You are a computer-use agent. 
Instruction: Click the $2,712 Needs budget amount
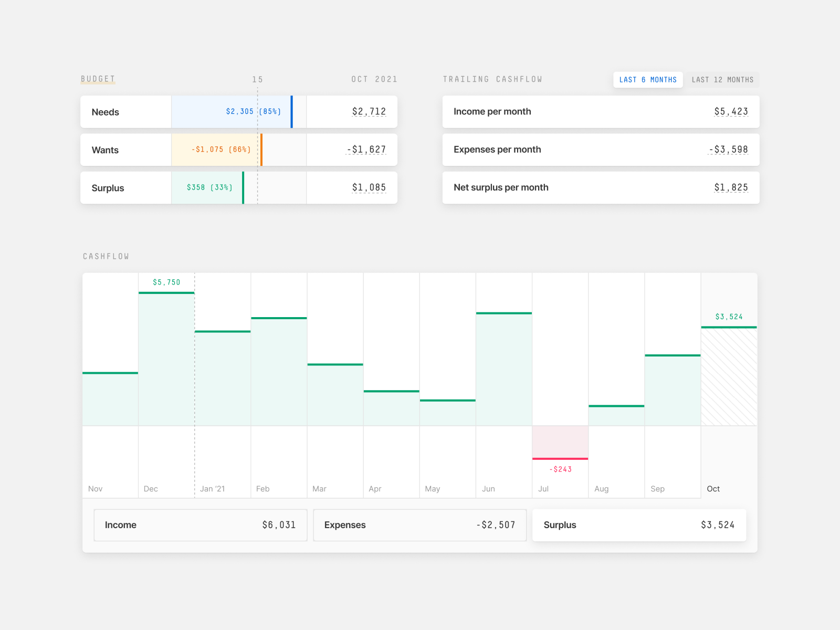point(369,112)
